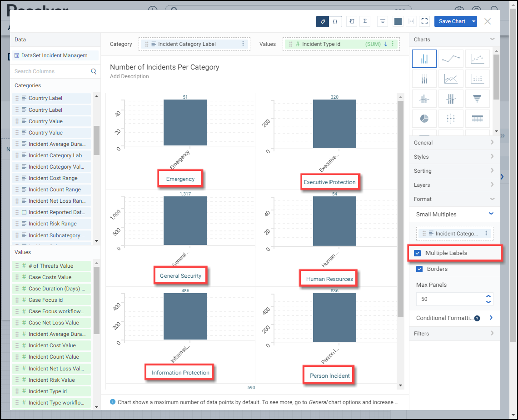518x420 pixels.
Task: Open the Styles panel section
Action: [x=454, y=157]
